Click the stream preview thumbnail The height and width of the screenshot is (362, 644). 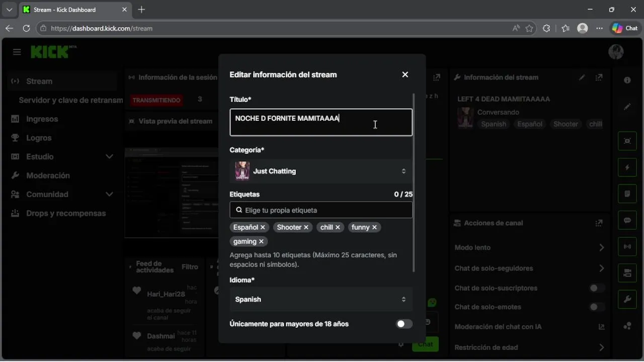(172, 193)
